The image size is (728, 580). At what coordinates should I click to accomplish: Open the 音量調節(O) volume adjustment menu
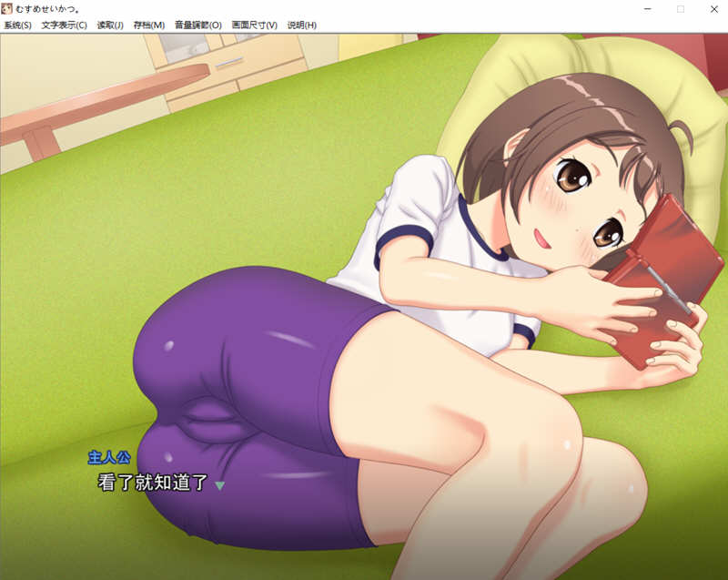pyautogui.click(x=197, y=25)
